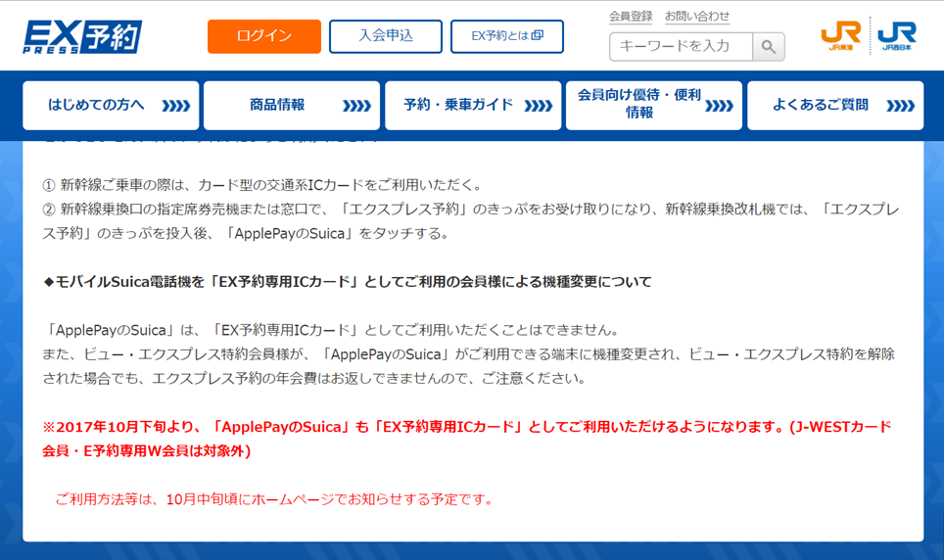This screenshot has height=560, width=944.
Task: Click the red notice starting ※2017年10月下旬より
Action: tap(466, 439)
